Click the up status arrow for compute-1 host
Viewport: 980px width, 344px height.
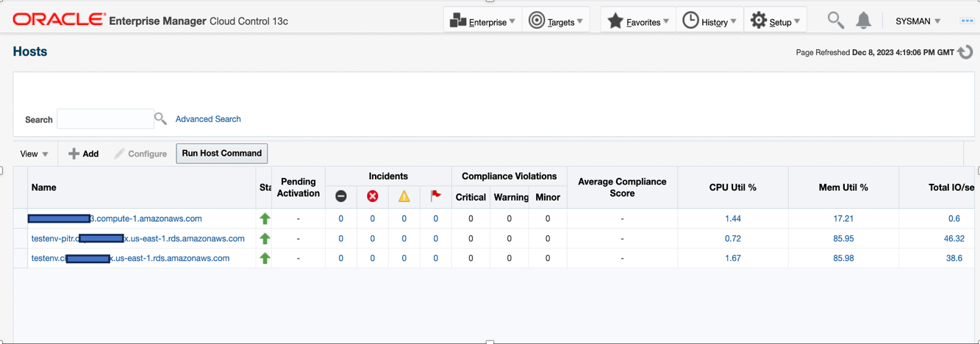pos(265,218)
